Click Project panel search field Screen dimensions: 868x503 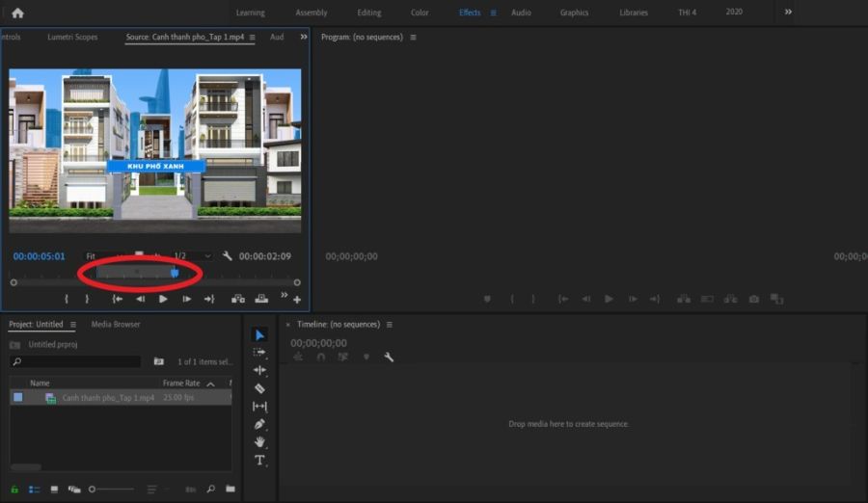tap(76, 361)
